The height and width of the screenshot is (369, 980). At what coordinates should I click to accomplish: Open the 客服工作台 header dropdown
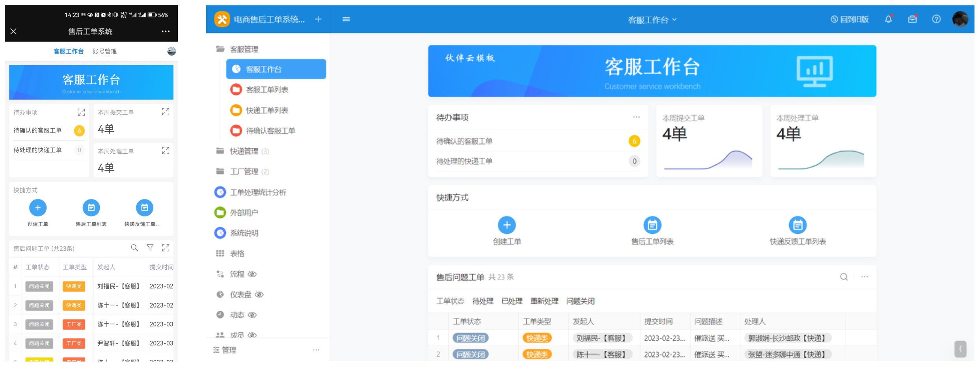(652, 20)
